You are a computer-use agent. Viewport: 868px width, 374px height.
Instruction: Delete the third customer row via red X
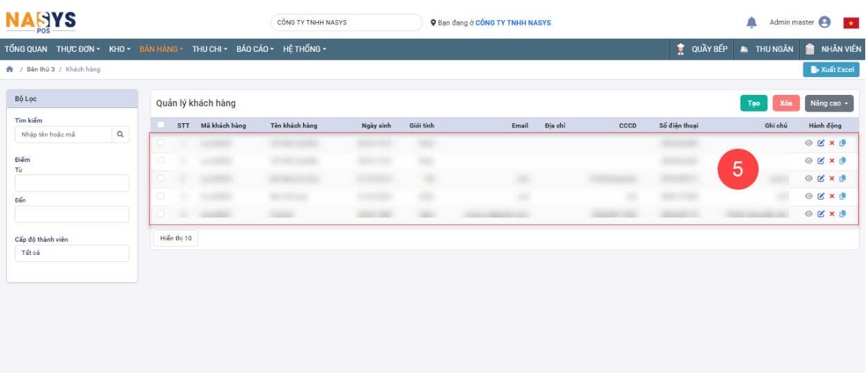pyautogui.click(x=832, y=179)
